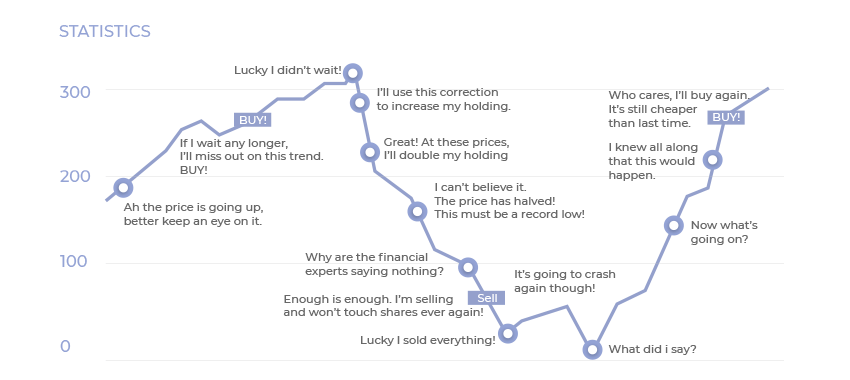Click the point next to 'Great! At these prices'
850x380 pixels.
point(370,152)
